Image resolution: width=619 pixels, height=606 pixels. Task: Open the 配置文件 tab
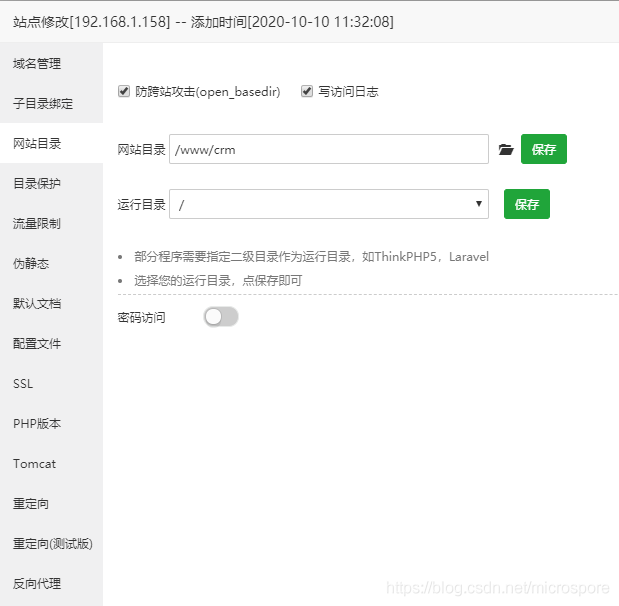(x=51, y=343)
